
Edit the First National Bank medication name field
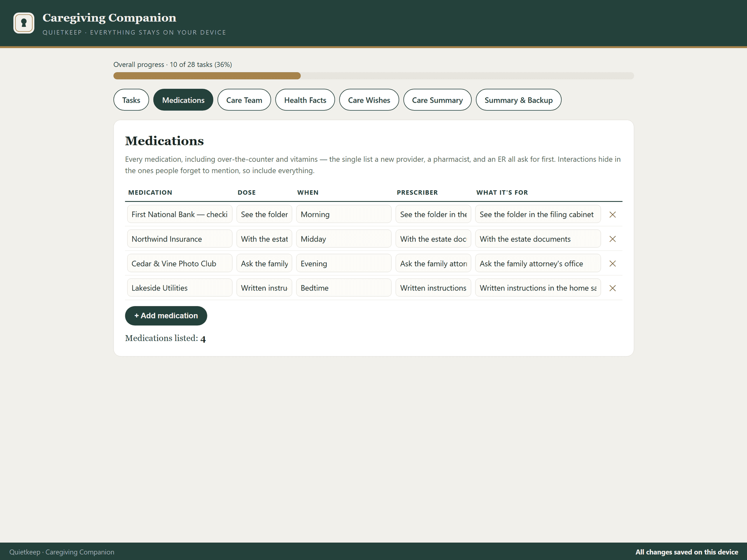(x=180, y=214)
